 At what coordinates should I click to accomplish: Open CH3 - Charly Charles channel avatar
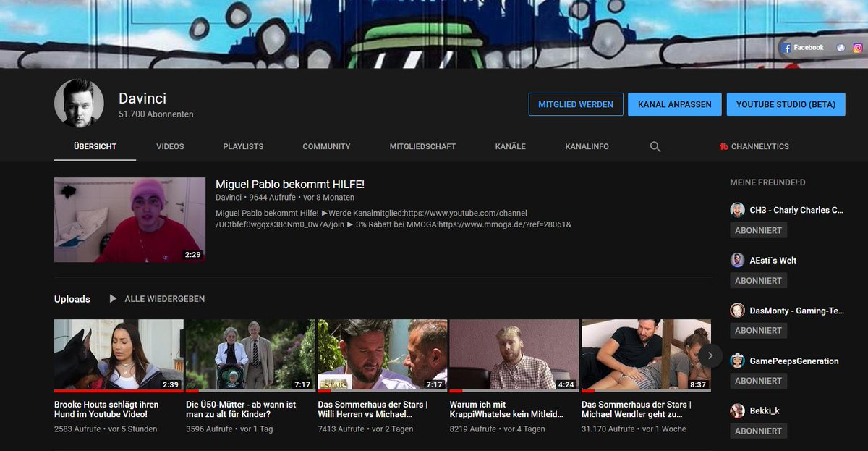pos(737,210)
